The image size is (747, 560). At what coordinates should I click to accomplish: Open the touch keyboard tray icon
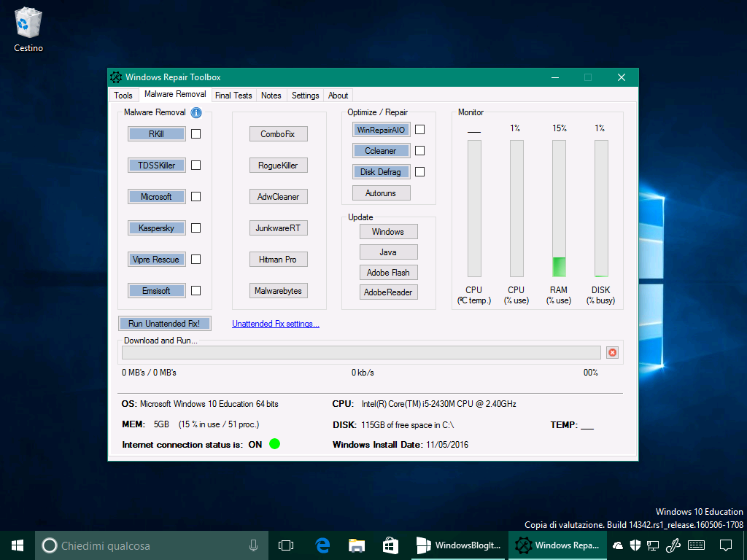point(697,545)
